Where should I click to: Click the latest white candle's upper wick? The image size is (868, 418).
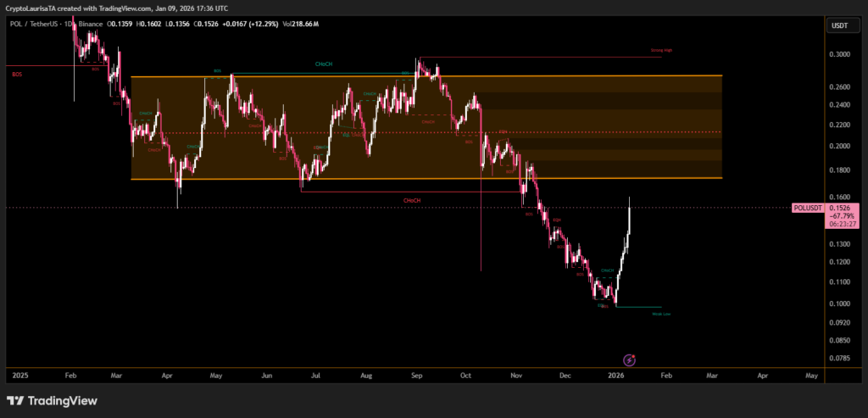(x=630, y=202)
